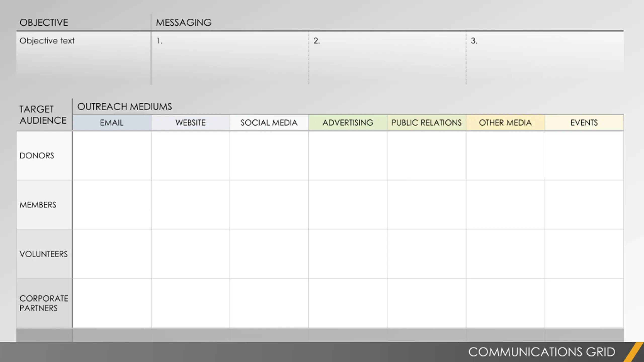
Task: Click the Members Social Media cell
Action: pos(269,205)
